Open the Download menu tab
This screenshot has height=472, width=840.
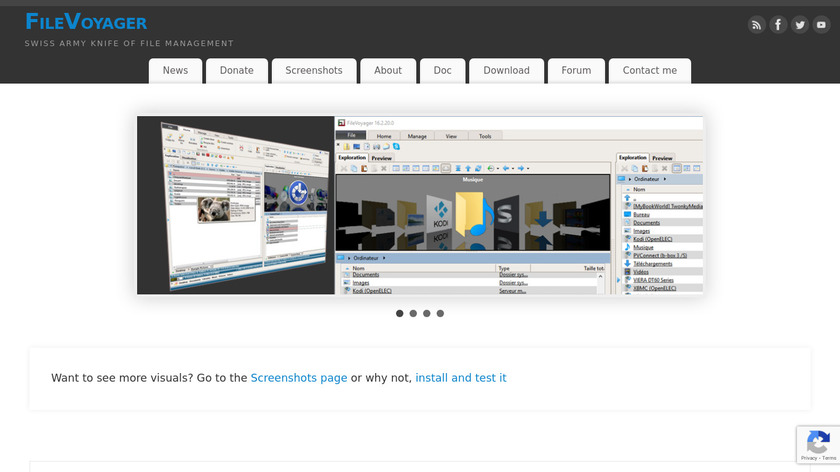coord(506,71)
